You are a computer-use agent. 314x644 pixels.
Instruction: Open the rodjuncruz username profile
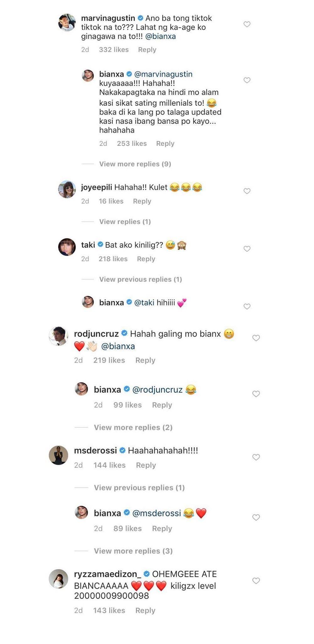[96, 334]
